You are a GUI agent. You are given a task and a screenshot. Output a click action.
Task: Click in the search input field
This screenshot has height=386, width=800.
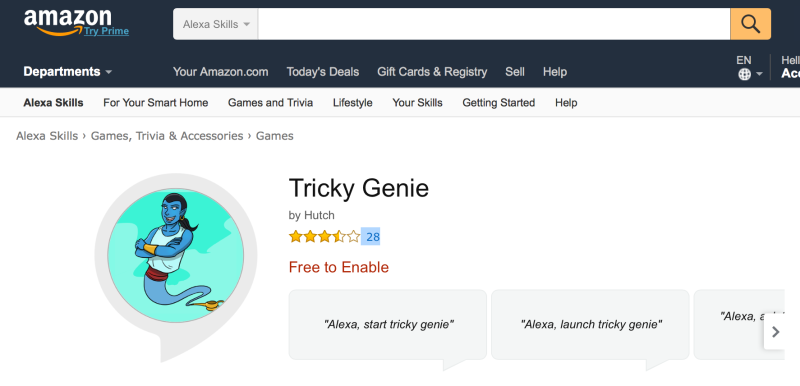(494, 24)
